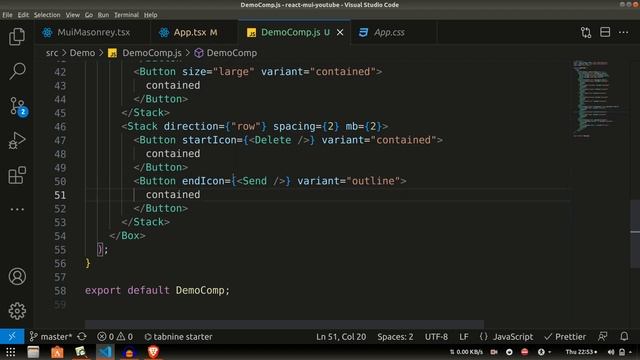Open Source Control view with 2 changes
The image size is (640, 360).
click(18, 107)
